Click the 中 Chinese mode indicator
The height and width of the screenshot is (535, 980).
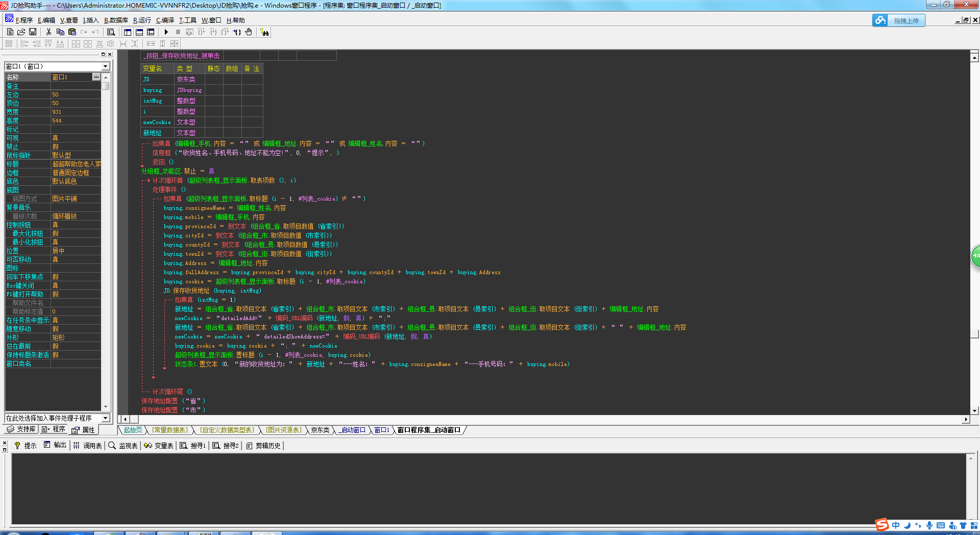tap(896, 525)
